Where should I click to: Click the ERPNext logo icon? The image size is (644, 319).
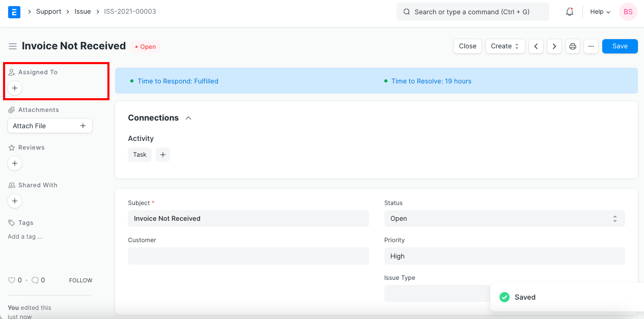click(x=14, y=11)
